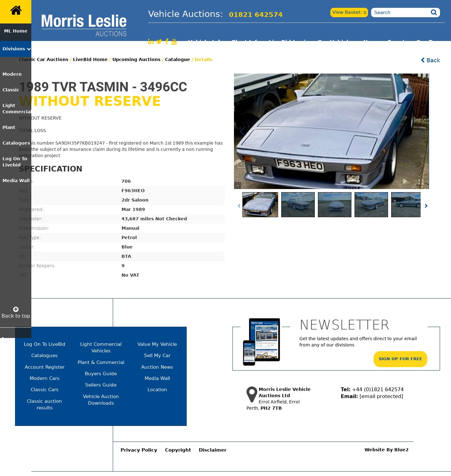Screen dimensions: 451x476
Task: Expand the Divisions dropdown
Action: pyautogui.click(x=16, y=49)
